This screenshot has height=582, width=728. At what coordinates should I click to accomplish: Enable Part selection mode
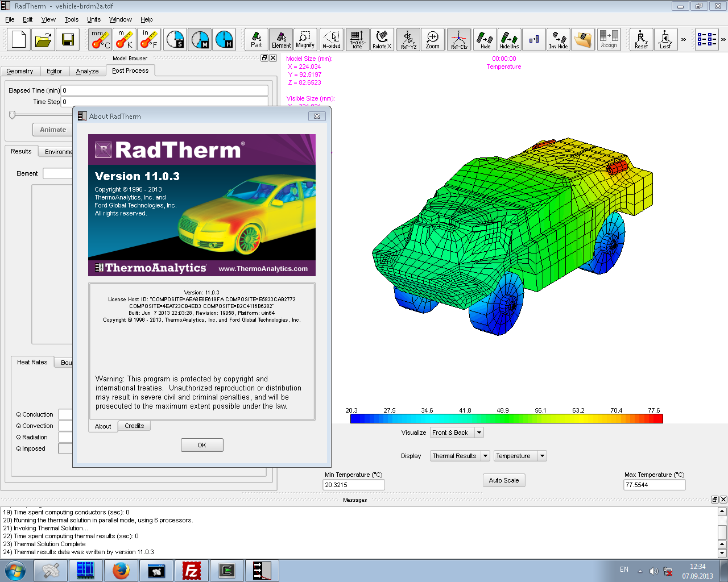click(257, 40)
